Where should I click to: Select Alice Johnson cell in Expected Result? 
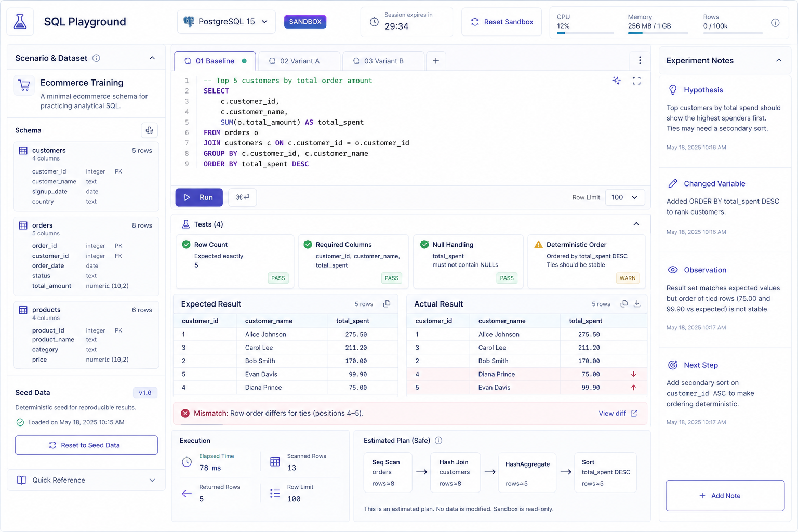(x=265, y=335)
